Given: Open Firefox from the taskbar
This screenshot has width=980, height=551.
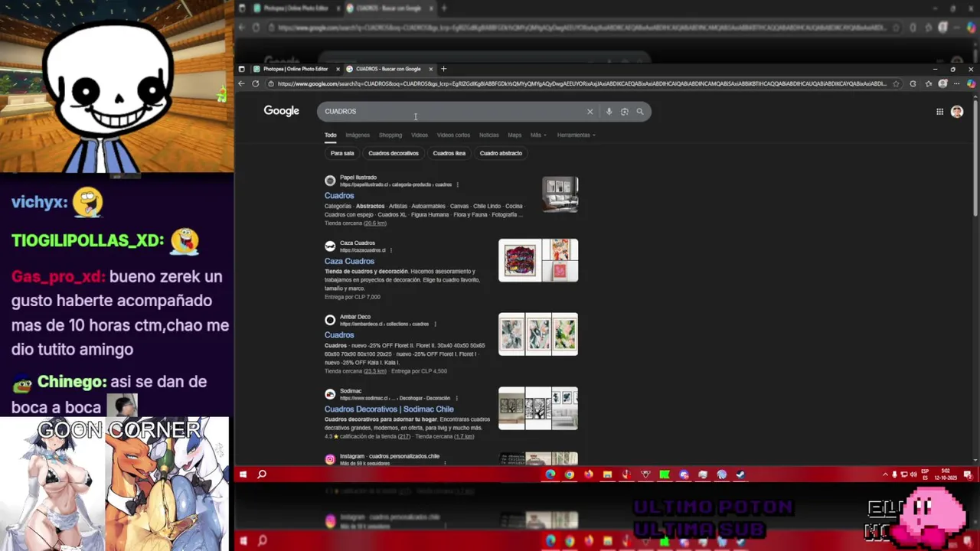Looking at the screenshot, I should (588, 474).
